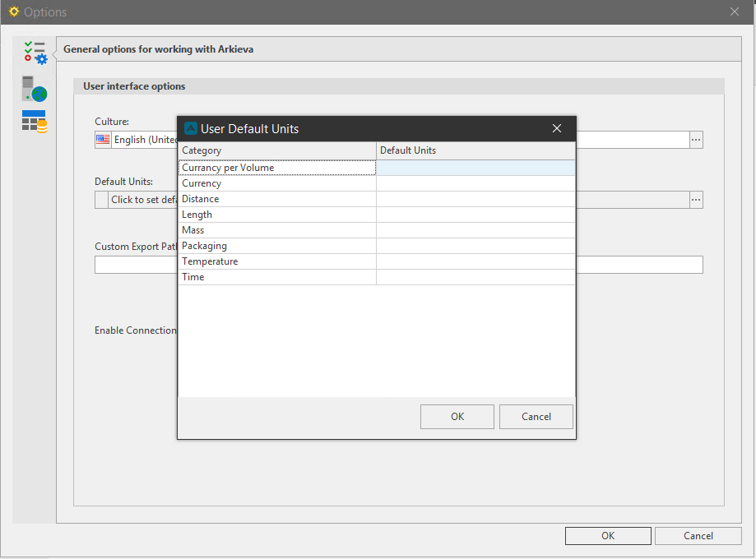Edit default units cell for Temperature

click(x=475, y=261)
